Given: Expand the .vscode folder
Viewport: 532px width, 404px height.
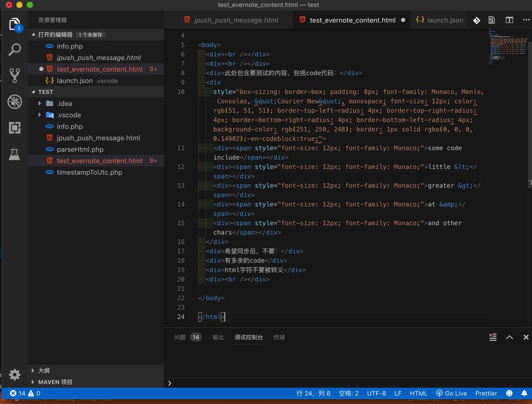Looking at the screenshot, I should (x=69, y=115).
